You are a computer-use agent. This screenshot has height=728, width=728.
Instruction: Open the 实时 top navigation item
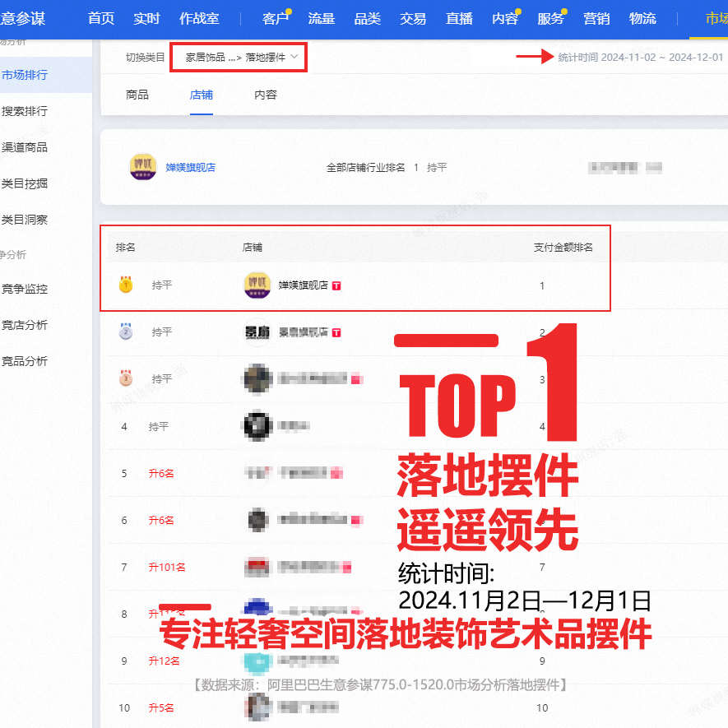point(146,19)
